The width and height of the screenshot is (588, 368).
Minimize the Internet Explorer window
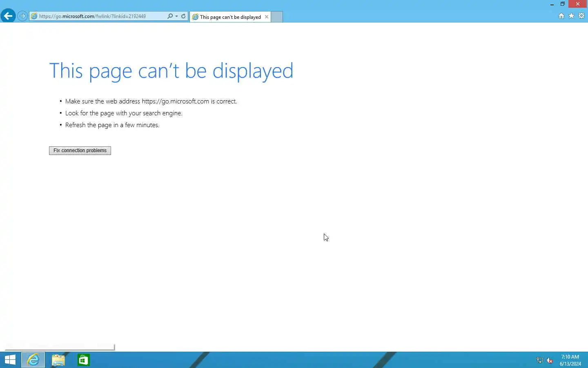pyautogui.click(x=552, y=4)
